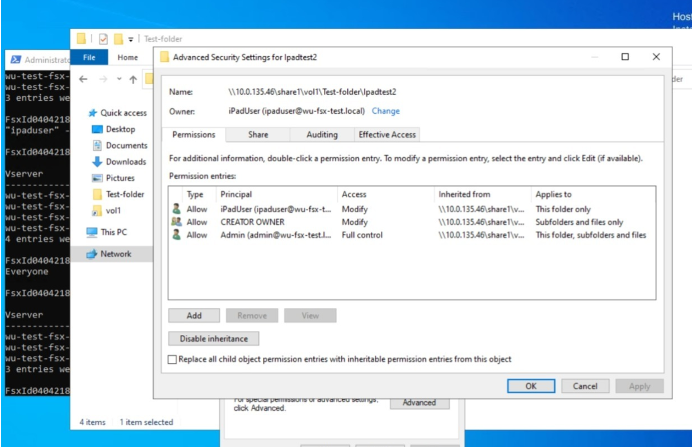This screenshot has height=448, width=692.
Task: Select the Permissions tab
Action: (194, 135)
